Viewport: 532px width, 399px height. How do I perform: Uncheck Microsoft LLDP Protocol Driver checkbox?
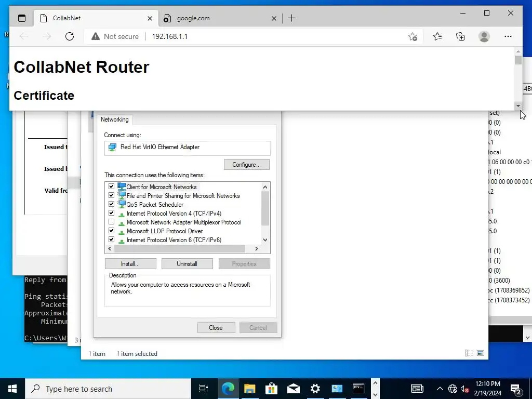click(x=111, y=230)
